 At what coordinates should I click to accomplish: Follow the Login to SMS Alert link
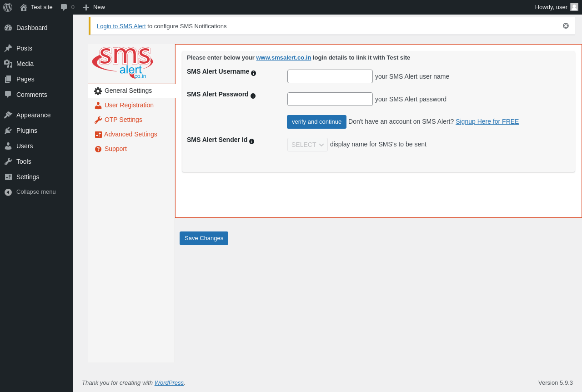click(121, 26)
